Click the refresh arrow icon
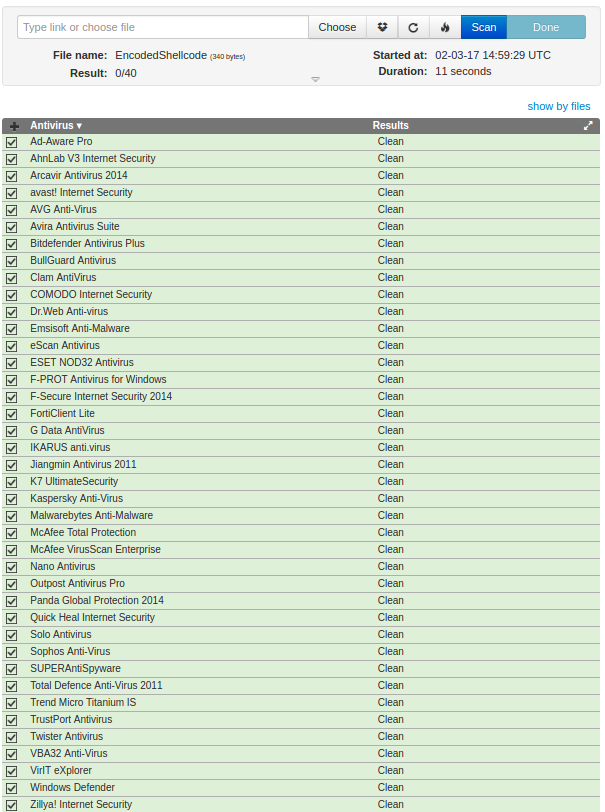605x812 pixels. click(x=413, y=27)
